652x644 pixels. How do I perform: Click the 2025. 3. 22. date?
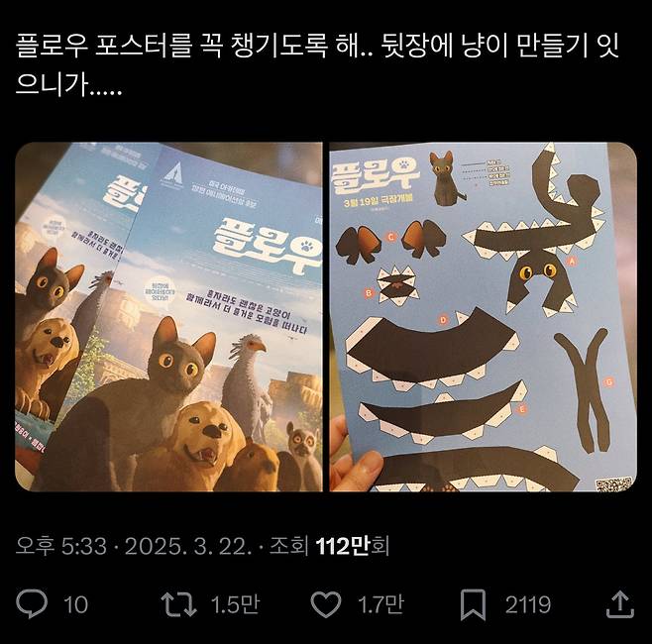188,546
